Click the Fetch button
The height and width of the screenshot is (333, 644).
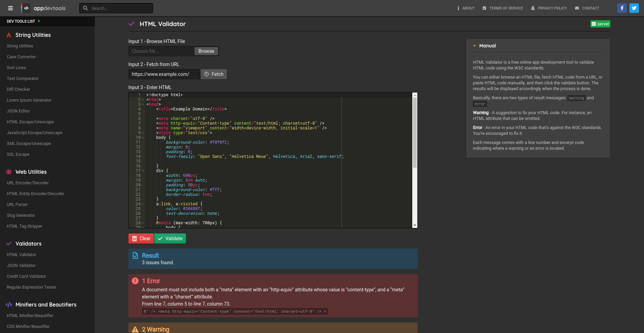(214, 74)
